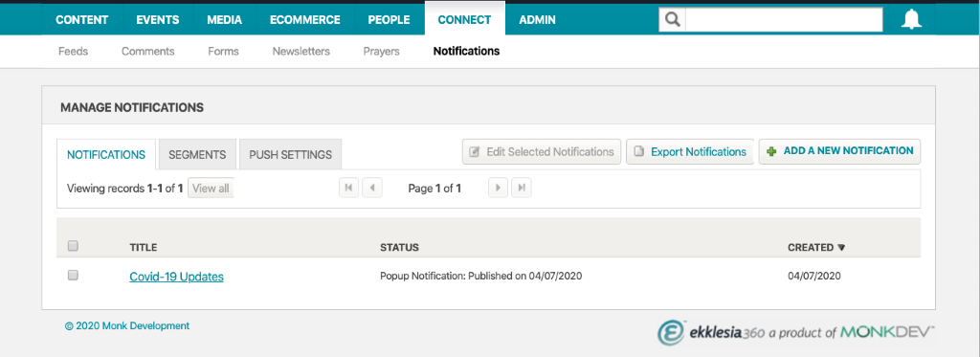Open the Covid-19 Updates link
Screen dimensions: 980x357
[x=176, y=277]
